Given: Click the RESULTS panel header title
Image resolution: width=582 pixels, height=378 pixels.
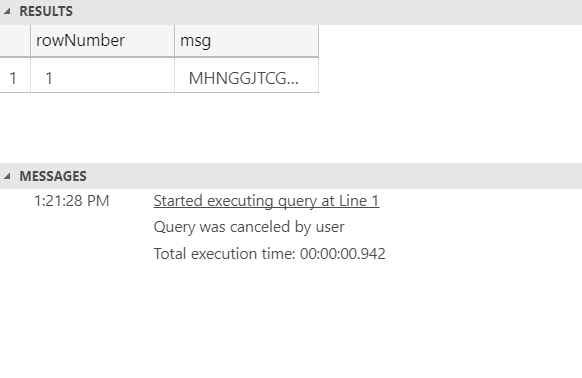Looking at the screenshot, I should point(46,12).
